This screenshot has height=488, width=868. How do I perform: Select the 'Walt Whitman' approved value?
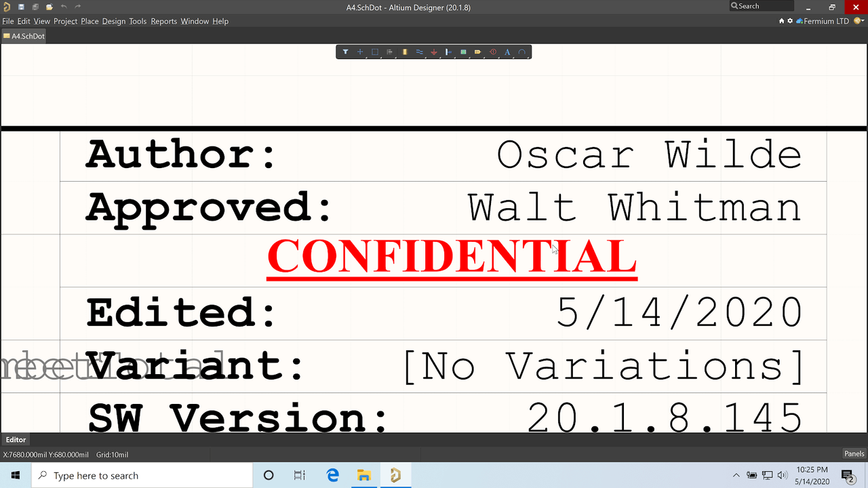pyautogui.click(x=635, y=207)
